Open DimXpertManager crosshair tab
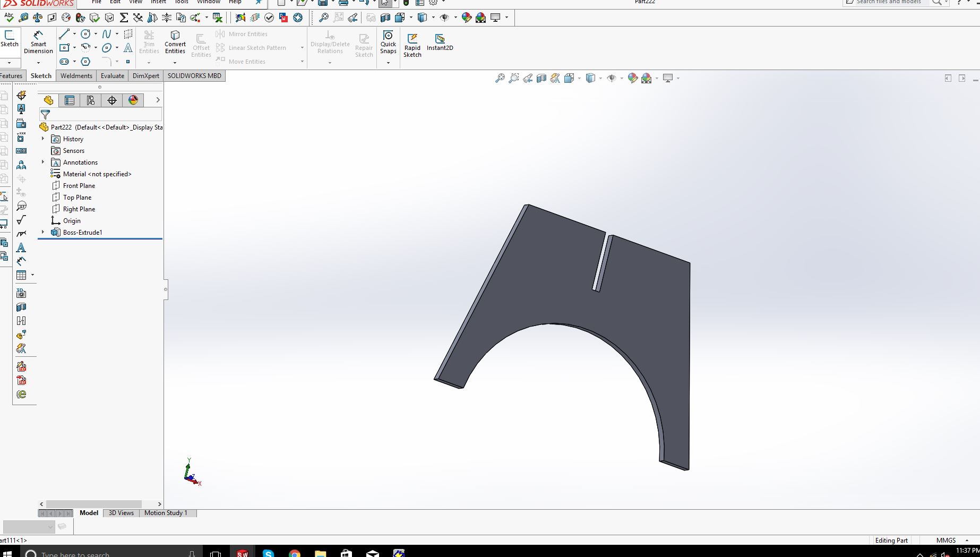 pos(112,100)
